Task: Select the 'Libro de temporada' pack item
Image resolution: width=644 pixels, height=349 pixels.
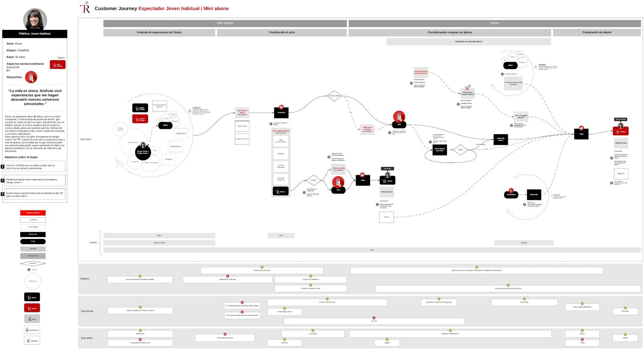Action: [281, 166]
